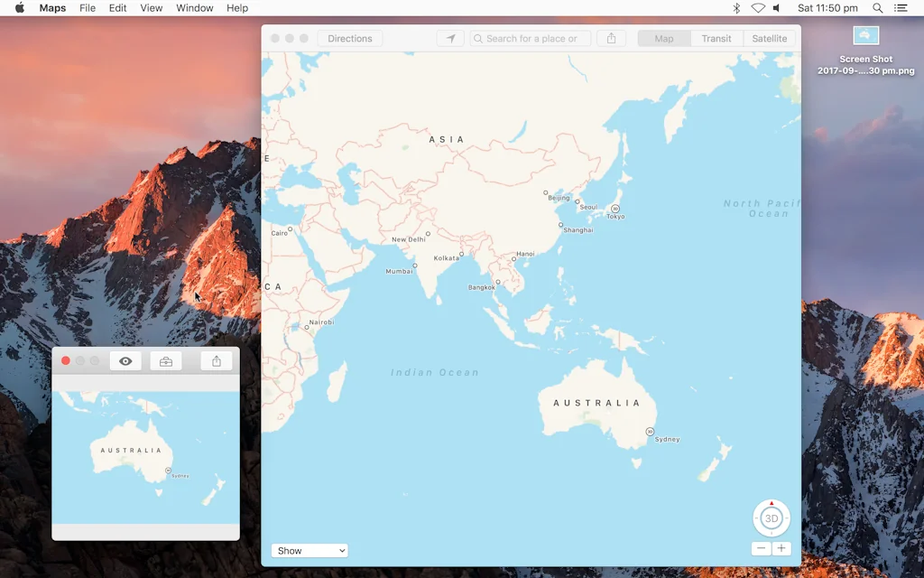Click the toolbox icon in small window
924x578 pixels.
(x=166, y=361)
